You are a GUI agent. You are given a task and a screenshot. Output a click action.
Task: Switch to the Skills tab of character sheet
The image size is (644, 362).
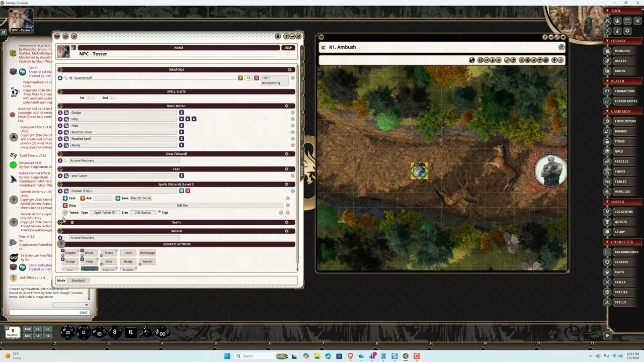tap(302, 70)
